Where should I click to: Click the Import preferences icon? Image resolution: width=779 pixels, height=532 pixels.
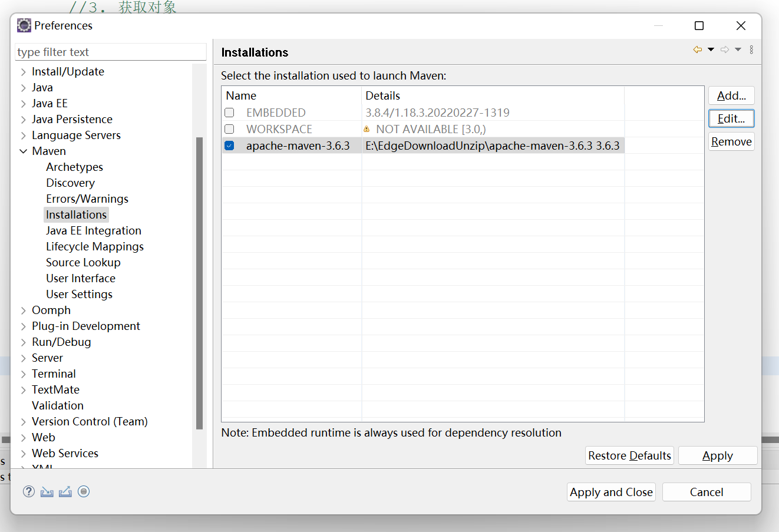tap(47, 491)
